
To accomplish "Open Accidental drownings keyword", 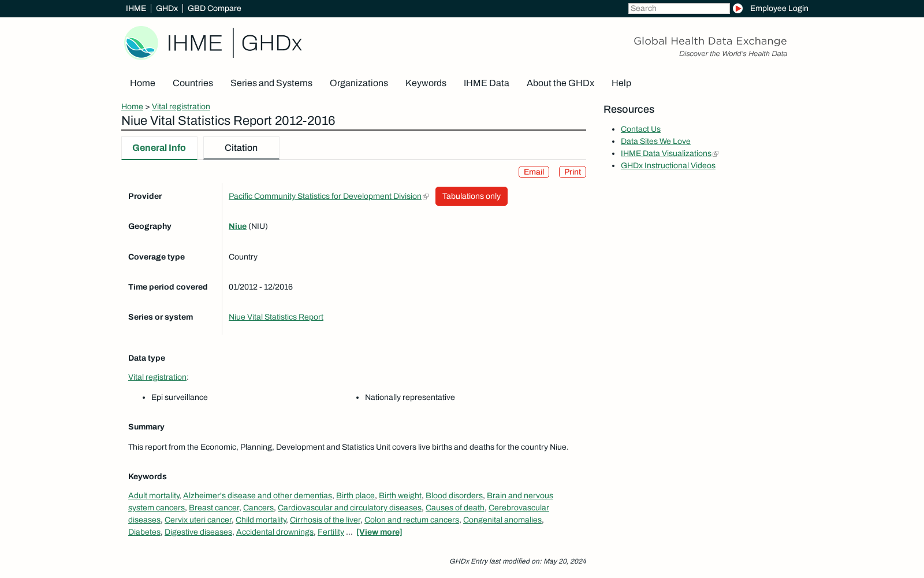I will pyautogui.click(x=275, y=532).
